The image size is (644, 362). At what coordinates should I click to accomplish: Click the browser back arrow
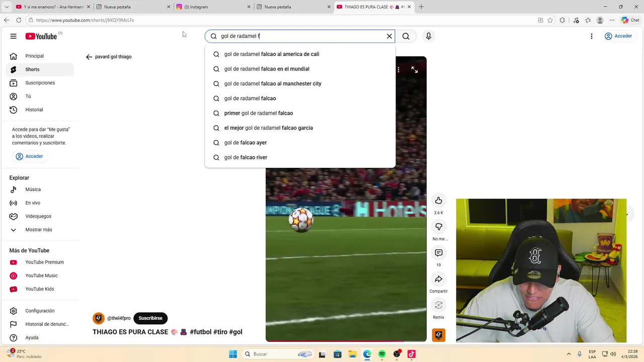click(x=7, y=20)
